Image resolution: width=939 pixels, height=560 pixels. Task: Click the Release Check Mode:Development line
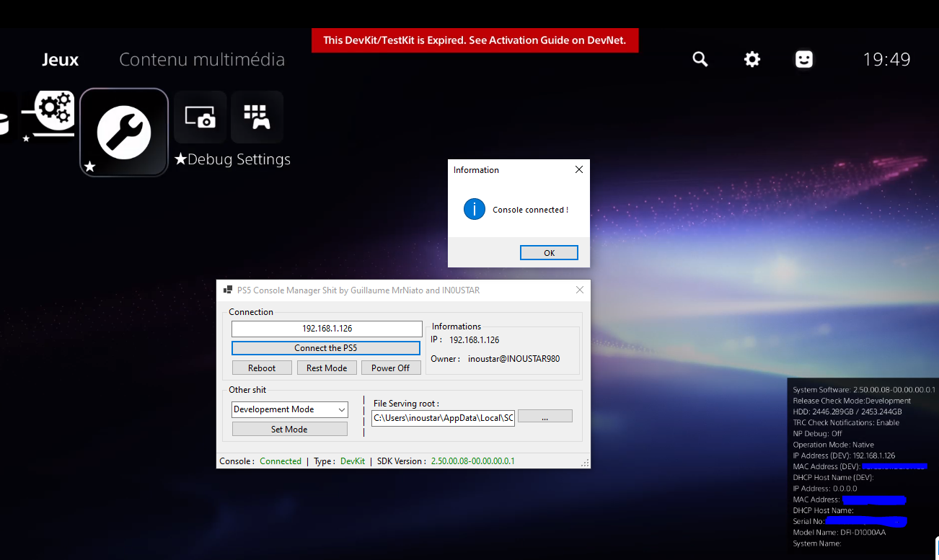click(x=852, y=401)
